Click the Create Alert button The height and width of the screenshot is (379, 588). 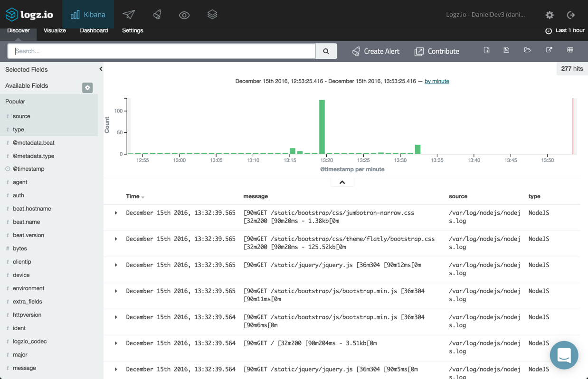tap(376, 51)
